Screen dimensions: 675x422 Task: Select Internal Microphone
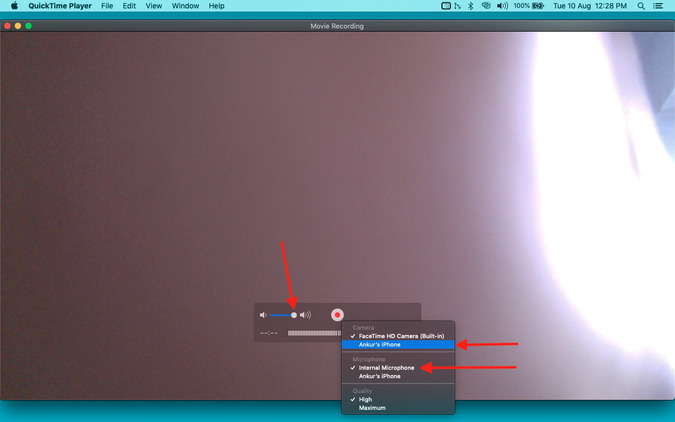point(398,368)
